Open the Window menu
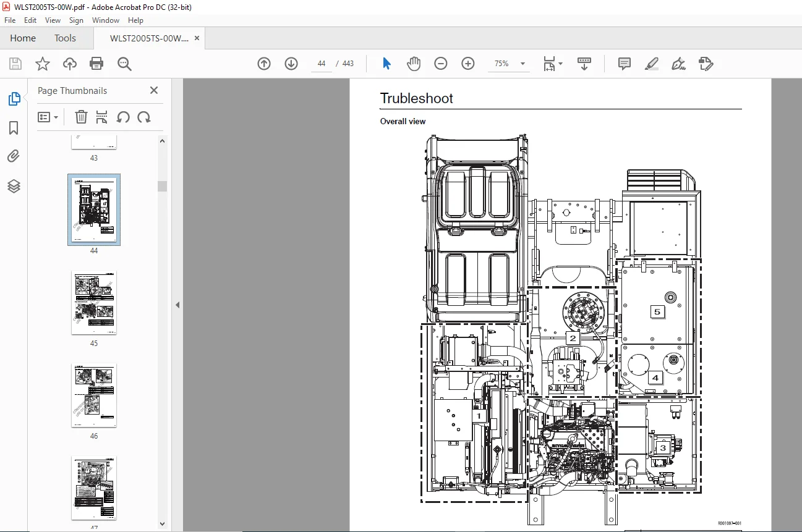The height and width of the screenshot is (532, 802). (106, 20)
